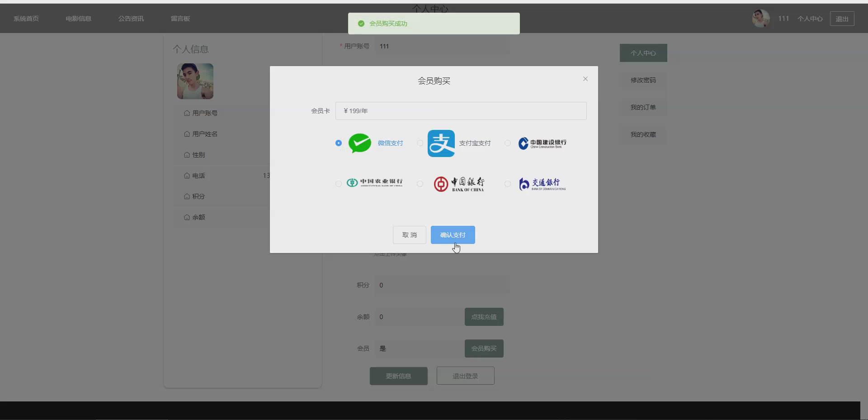Viewport: 868px width, 420px height.
Task: Click the green checkmark in the success toast
Action: [x=361, y=23]
